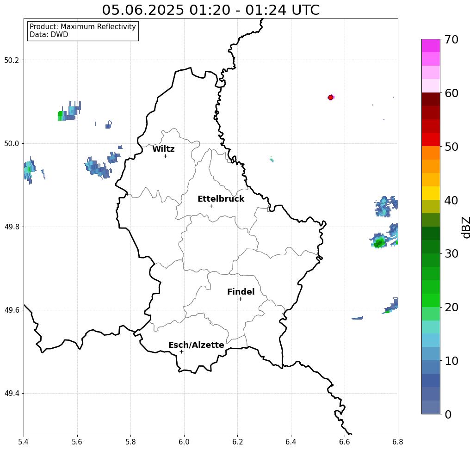Click the latitude 49.6 axis label
The image size is (476, 450).
pos(12,310)
